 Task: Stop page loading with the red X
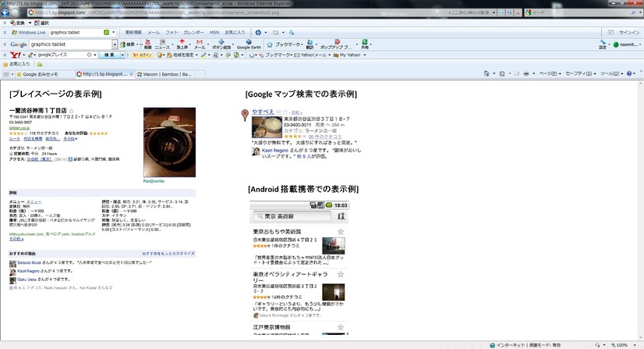(518, 12)
